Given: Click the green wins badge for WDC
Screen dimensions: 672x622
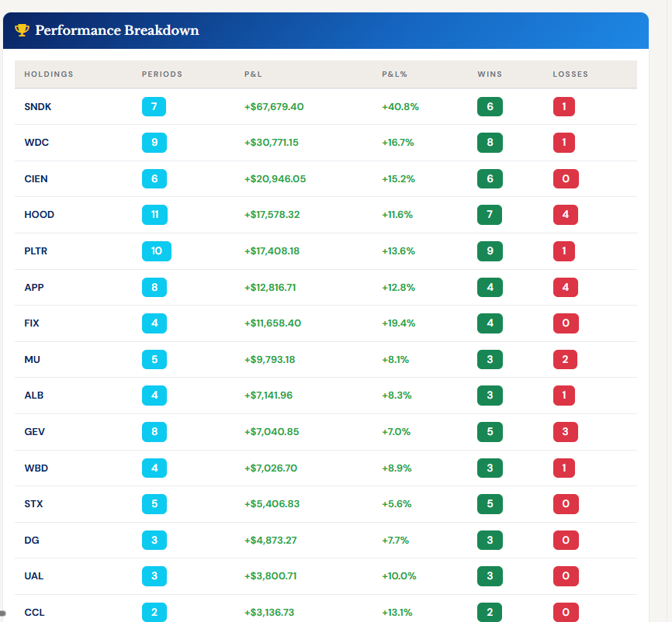Looking at the screenshot, I should (490, 143).
